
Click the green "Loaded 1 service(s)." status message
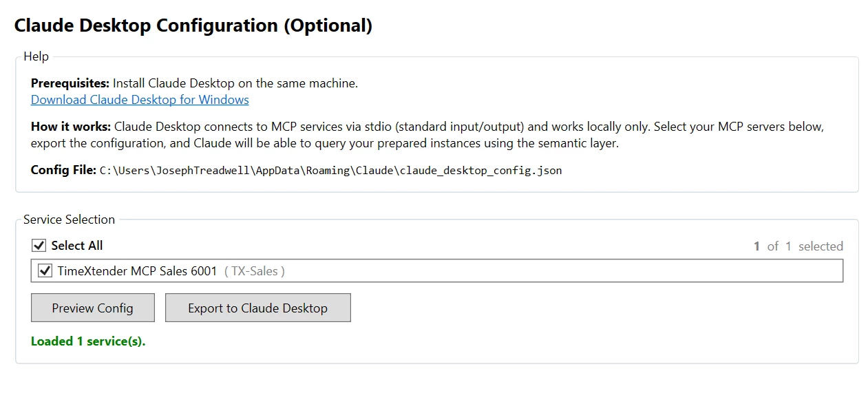point(88,341)
